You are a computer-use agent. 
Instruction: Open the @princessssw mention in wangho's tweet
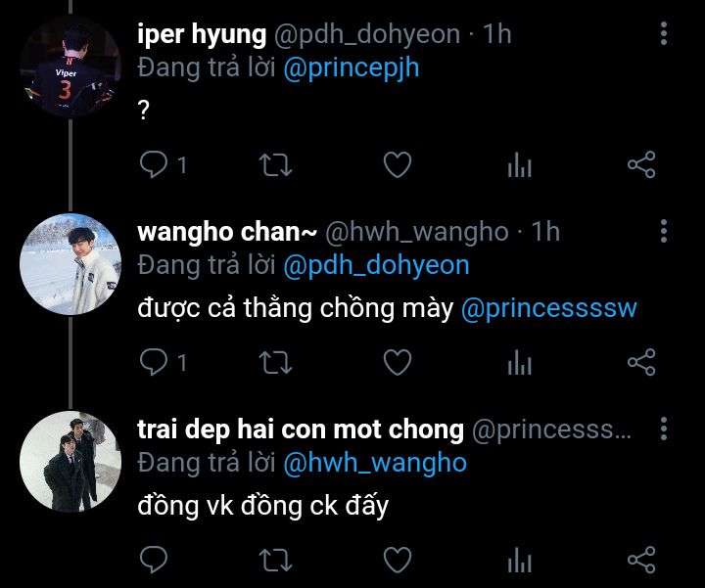(x=549, y=308)
